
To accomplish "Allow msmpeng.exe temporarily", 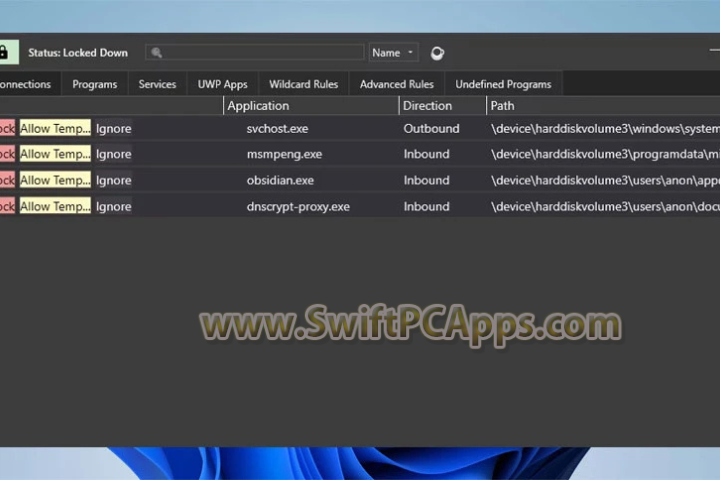I will [55, 154].
